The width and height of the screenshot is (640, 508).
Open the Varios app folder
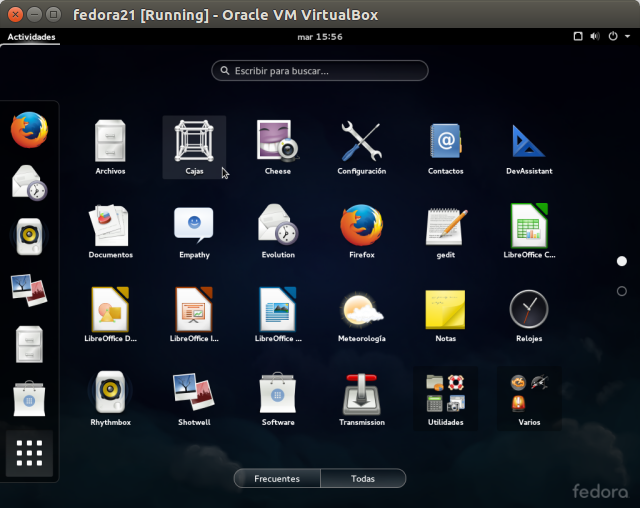pos(529,398)
